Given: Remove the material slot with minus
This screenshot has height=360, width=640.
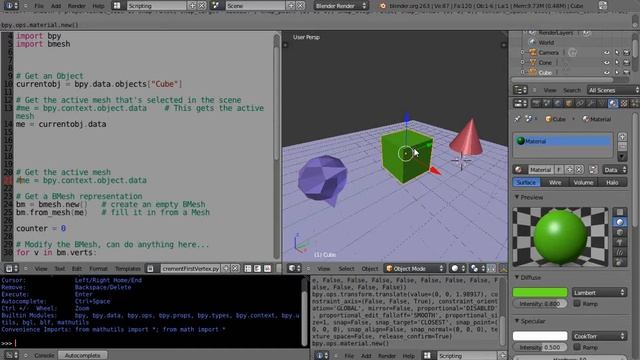Looking at the screenshot, I should pyautogui.click(x=622, y=146).
